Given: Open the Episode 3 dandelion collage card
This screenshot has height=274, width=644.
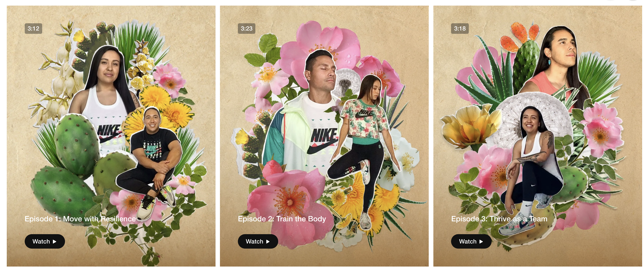Looking at the screenshot, I should (538, 136).
